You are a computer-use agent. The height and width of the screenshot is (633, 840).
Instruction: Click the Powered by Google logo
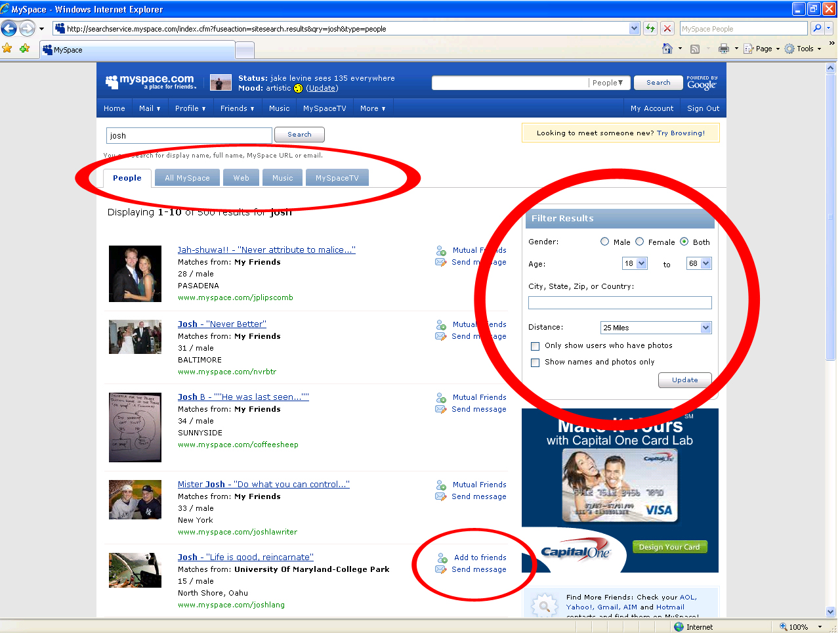click(702, 82)
